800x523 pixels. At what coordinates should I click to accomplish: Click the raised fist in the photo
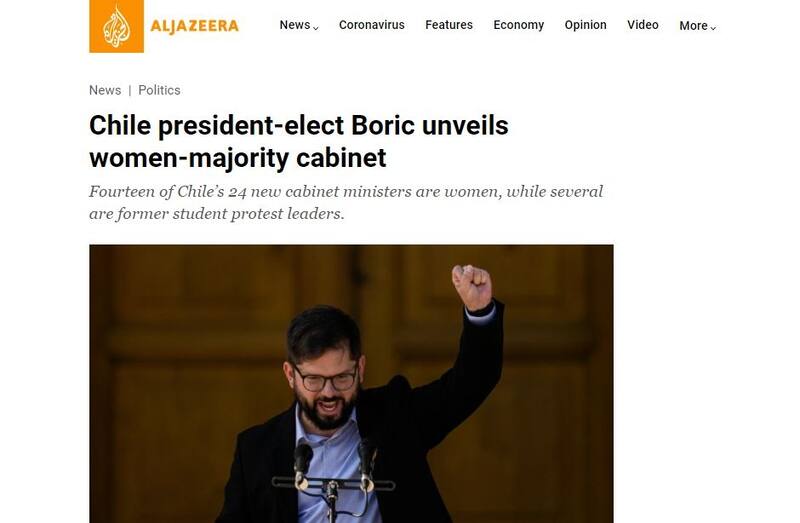click(472, 287)
